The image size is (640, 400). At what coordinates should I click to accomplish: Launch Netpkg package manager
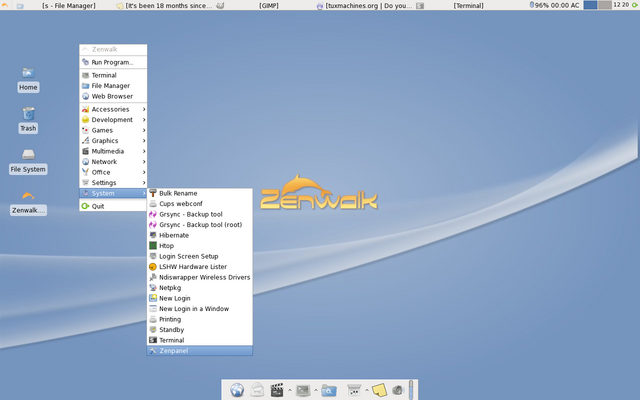tap(200, 288)
